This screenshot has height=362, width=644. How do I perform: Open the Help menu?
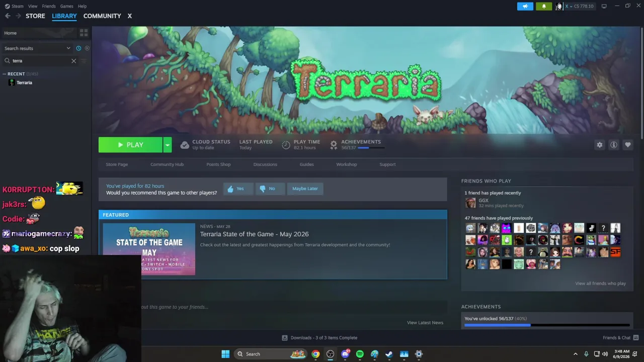[82, 6]
